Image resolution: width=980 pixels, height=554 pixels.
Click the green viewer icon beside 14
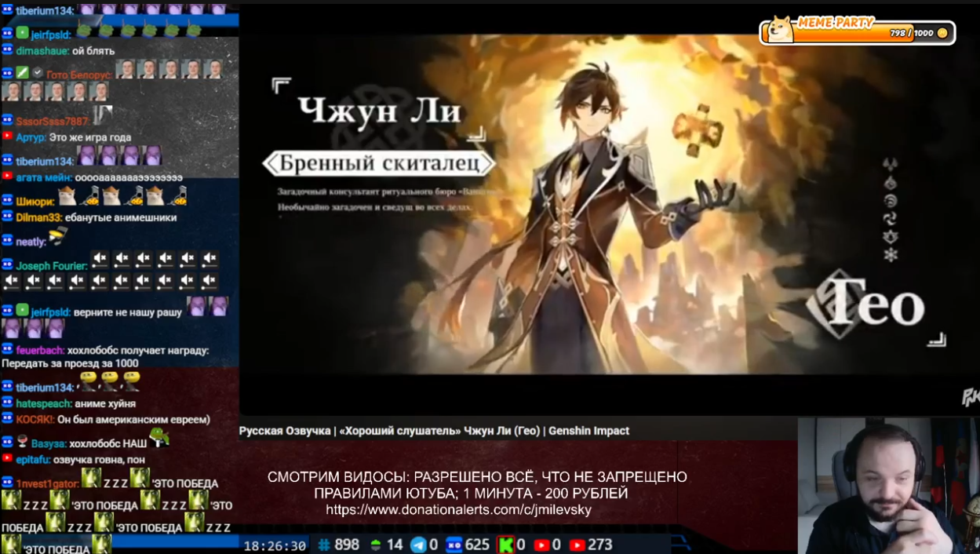coord(376,545)
